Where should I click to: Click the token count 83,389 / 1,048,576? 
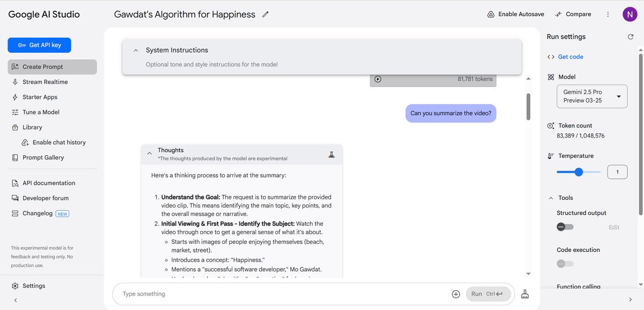(581, 136)
